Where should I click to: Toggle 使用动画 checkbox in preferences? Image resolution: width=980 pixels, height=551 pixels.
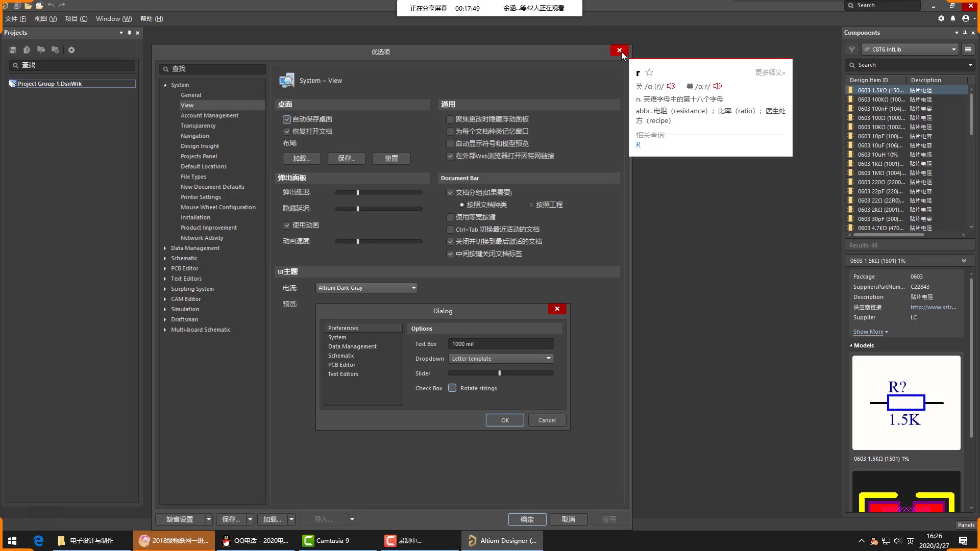pyautogui.click(x=286, y=224)
